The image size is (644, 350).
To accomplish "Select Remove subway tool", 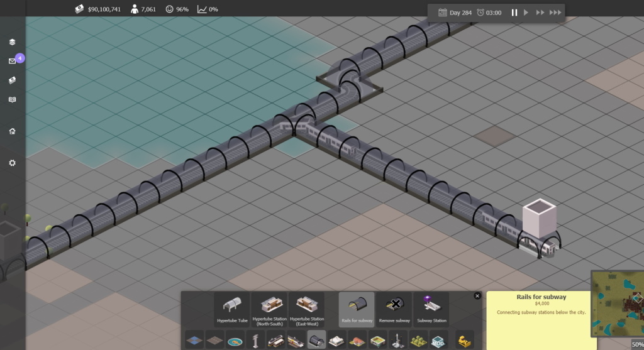I will (x=394, y=310).
